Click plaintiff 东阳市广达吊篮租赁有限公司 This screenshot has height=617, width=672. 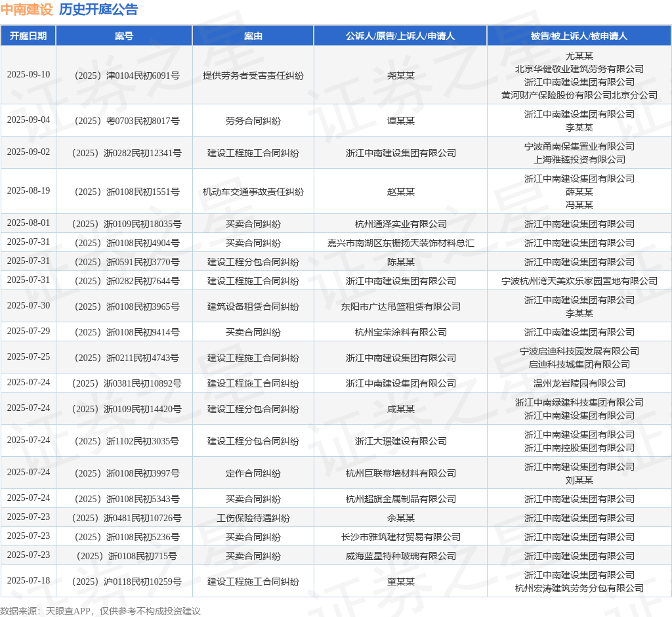(401, 307)
